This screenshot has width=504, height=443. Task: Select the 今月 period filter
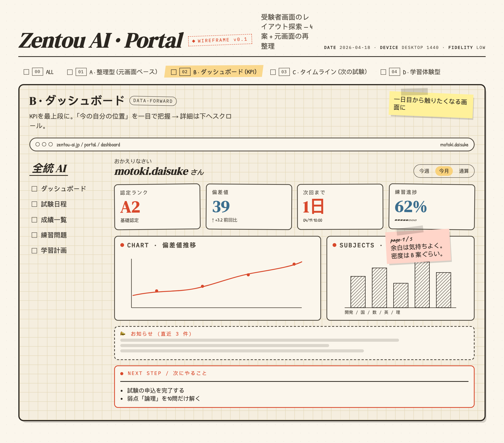tap(444, 171)
